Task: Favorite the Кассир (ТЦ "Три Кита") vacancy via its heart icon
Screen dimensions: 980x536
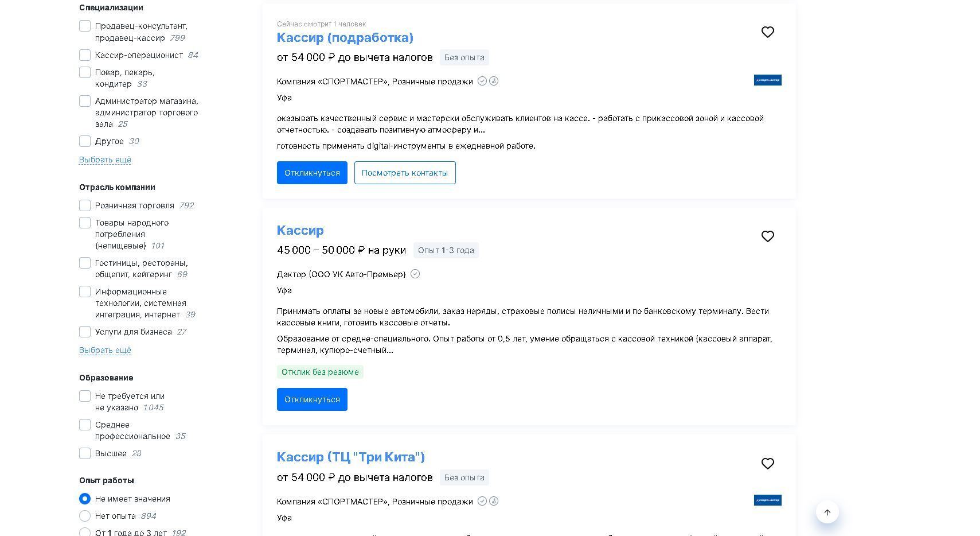Action: (x=767, y=464)
